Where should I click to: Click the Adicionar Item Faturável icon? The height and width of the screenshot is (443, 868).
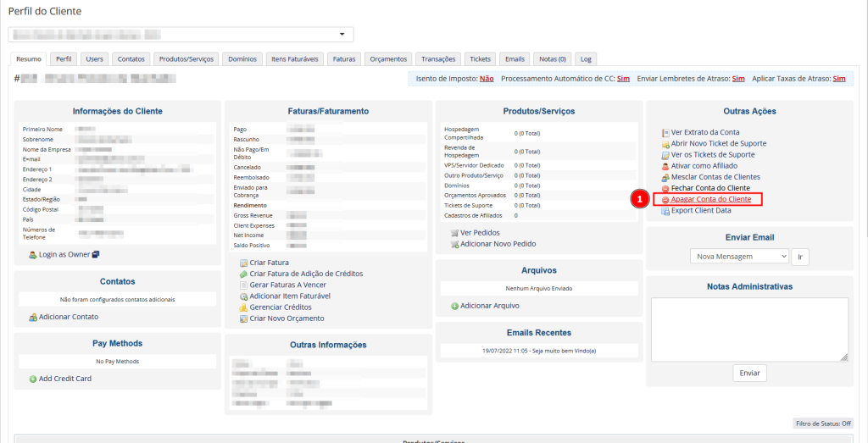pos(243,296)
